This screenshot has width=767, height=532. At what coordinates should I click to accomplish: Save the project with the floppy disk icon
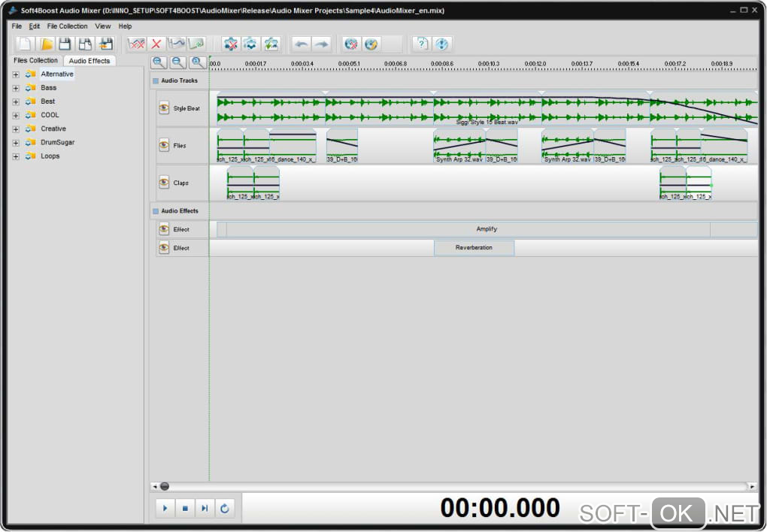point(65,44)
